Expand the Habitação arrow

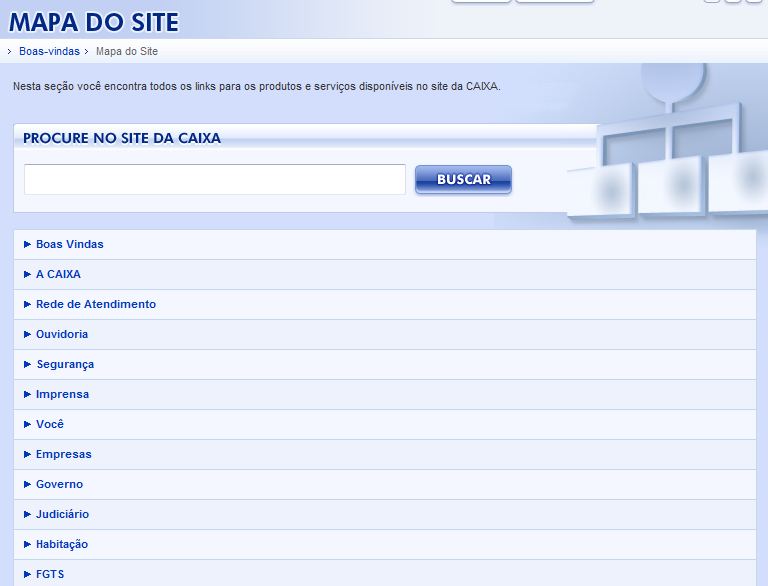pyautogui.click(x=27, y=544)
